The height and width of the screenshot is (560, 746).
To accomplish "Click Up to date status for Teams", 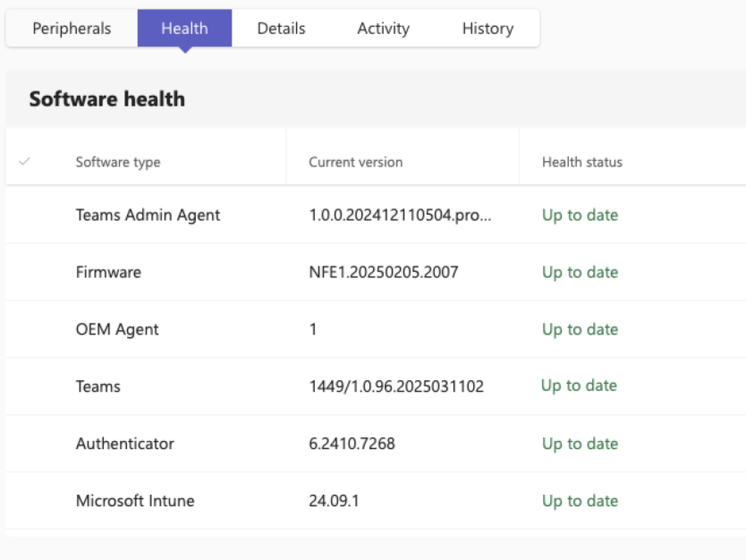I will (579, 386).
